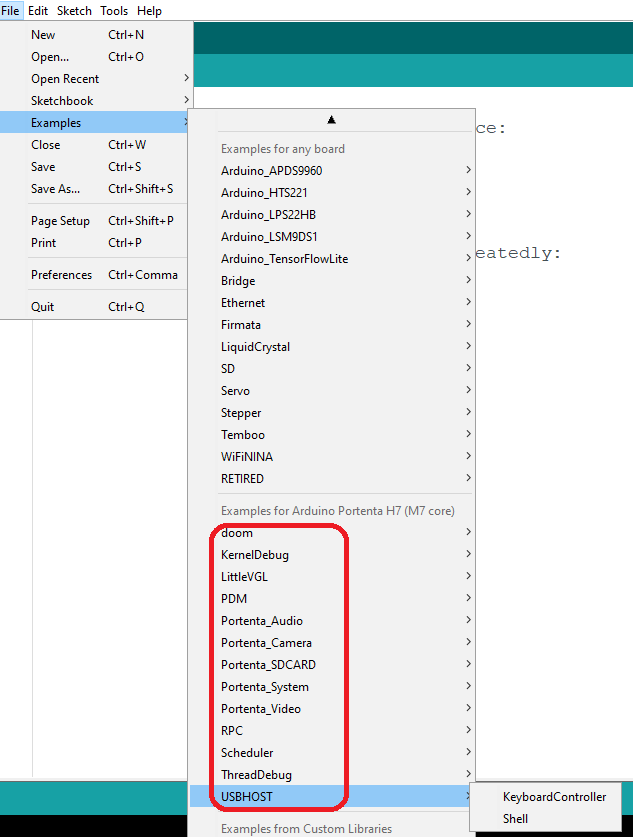The image size is (633, 837).
Task: Open the Portenta_System examples submenu
Action: point(332,686)
